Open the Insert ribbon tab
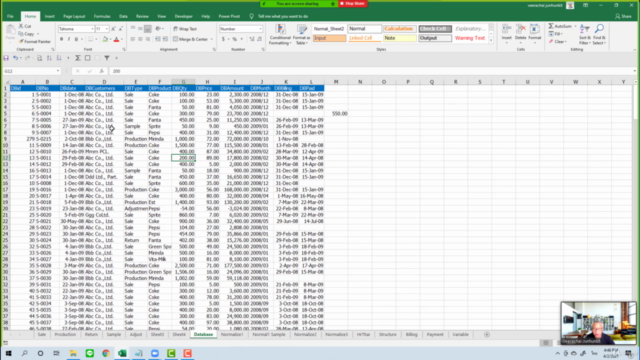The image size is (640, 360). click(50, 16)
